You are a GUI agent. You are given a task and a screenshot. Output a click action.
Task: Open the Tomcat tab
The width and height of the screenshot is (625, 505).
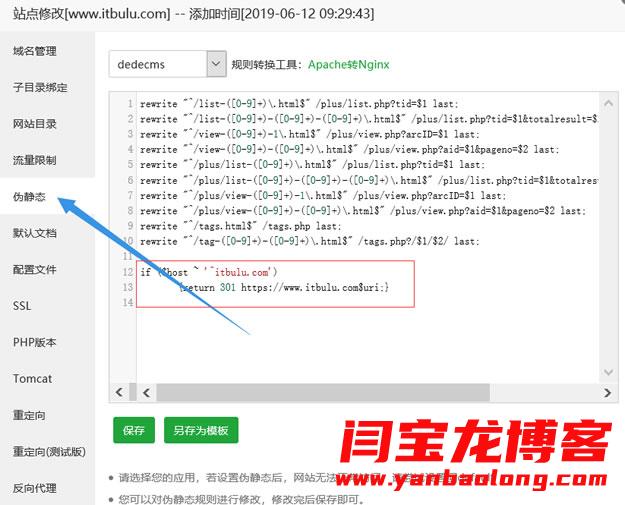pyautogui.click(x=32, y=379)
